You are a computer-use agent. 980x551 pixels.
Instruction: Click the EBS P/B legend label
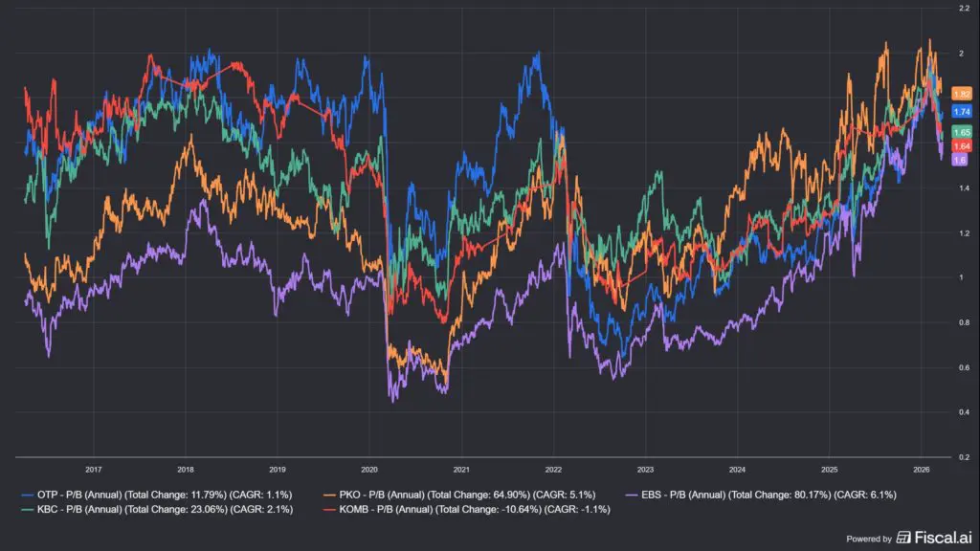768,495
